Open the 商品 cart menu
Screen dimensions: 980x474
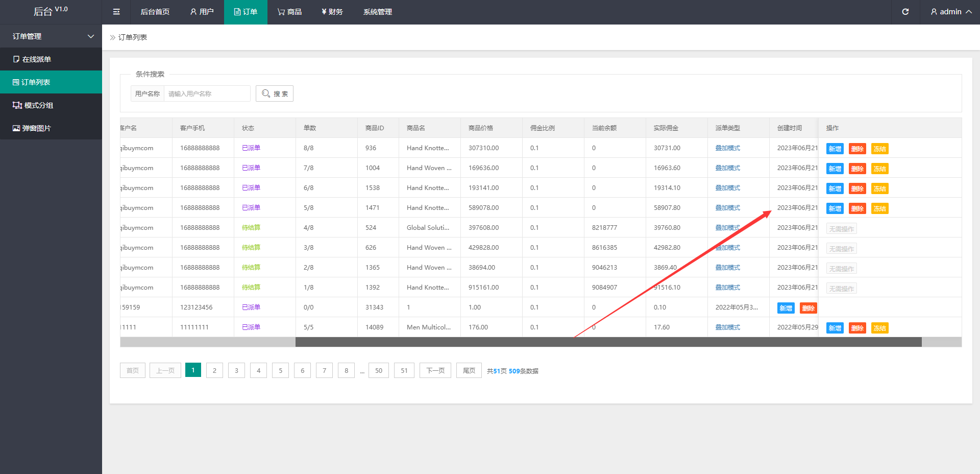click(x=289, y=12)
